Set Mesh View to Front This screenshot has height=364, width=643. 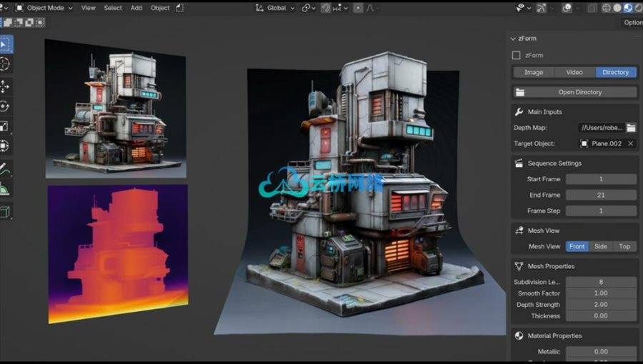click(577, 246)
